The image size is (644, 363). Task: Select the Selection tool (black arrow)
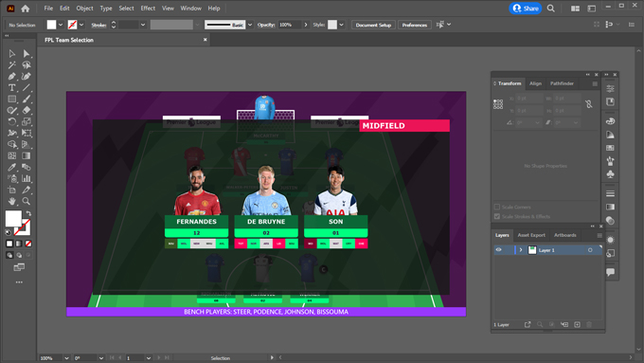coord(12,54)
